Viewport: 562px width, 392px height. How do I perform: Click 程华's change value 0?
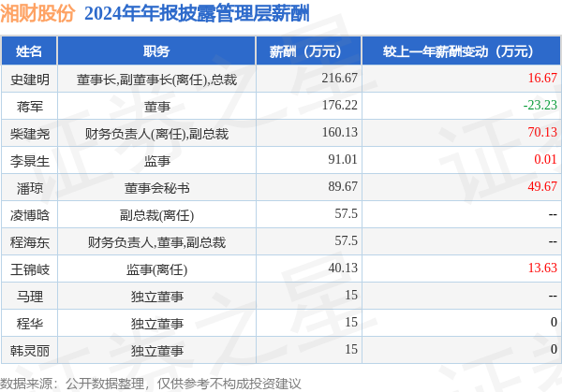554,322
